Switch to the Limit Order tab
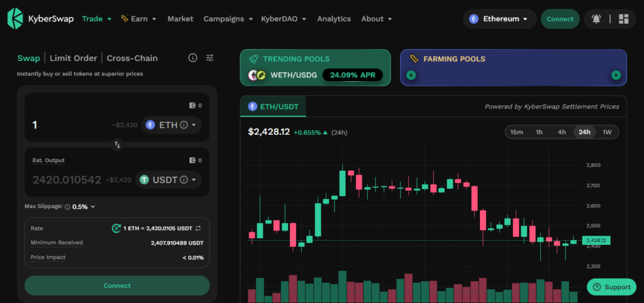Image resolution: width=644 pixels, height=303 pixels. [x=74, y=58]
